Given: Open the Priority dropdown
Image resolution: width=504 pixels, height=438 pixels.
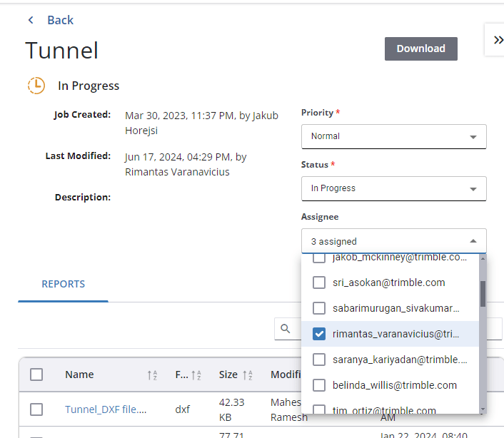Looking at the screenshot, I should (x=393, y=136).
